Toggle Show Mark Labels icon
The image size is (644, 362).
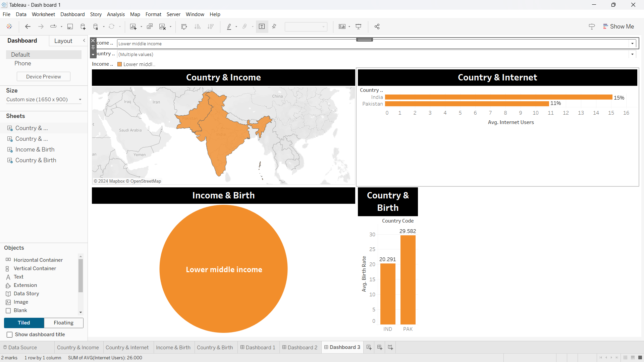point(262,26)
